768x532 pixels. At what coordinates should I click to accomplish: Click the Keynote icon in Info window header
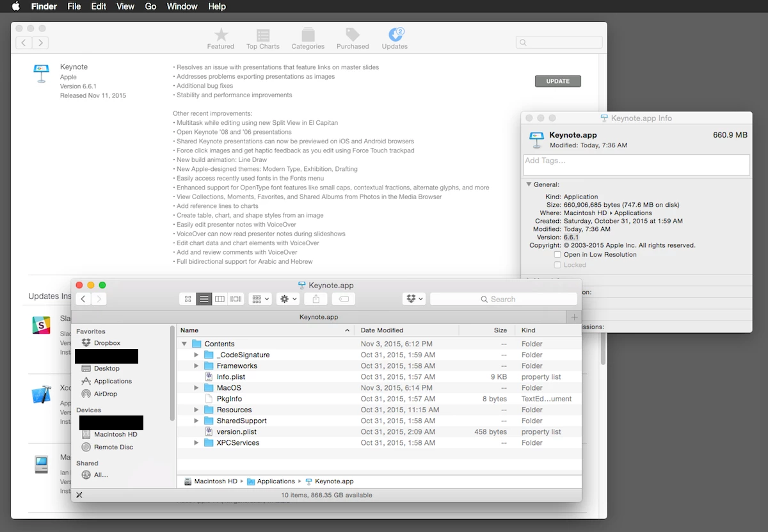(x=536, y=139)
